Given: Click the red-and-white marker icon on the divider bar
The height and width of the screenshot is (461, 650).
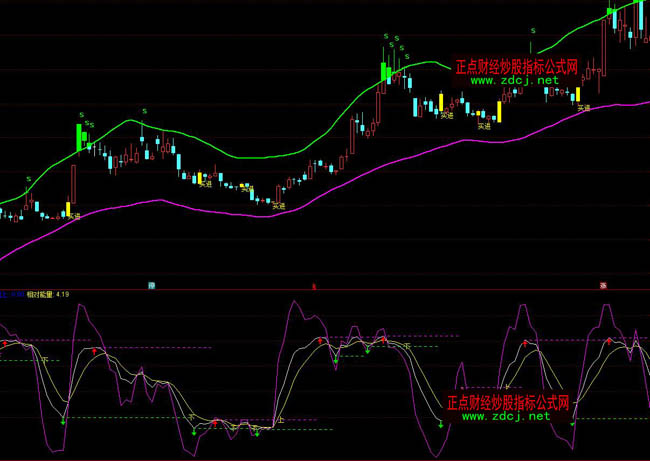Looking at the screenshot, I should [603, 286].
